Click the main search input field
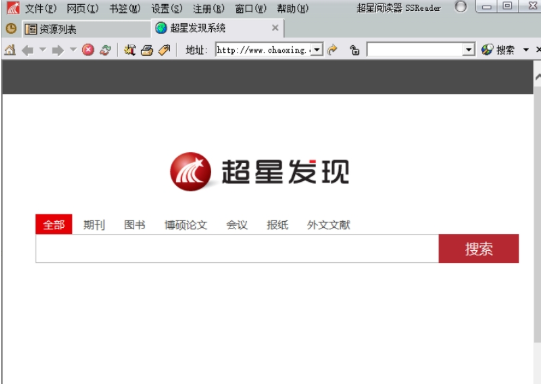 pos(237,249)
